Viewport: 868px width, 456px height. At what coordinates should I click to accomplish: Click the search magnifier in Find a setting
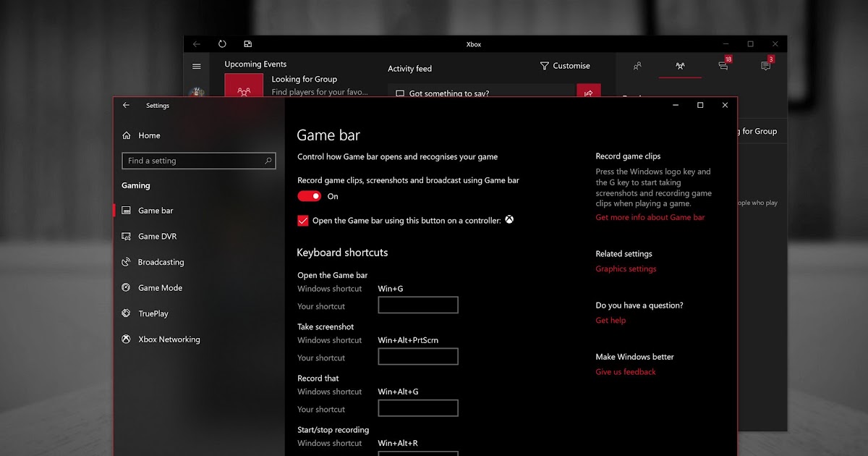268,161
